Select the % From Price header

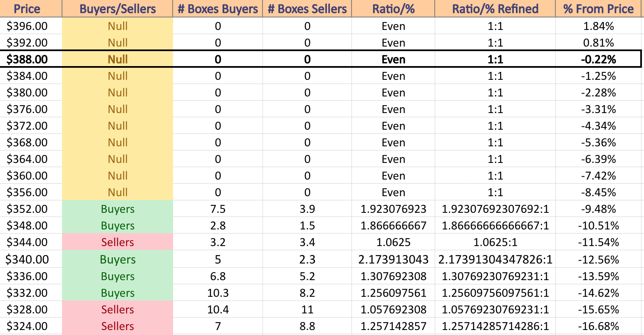(599, 9)
